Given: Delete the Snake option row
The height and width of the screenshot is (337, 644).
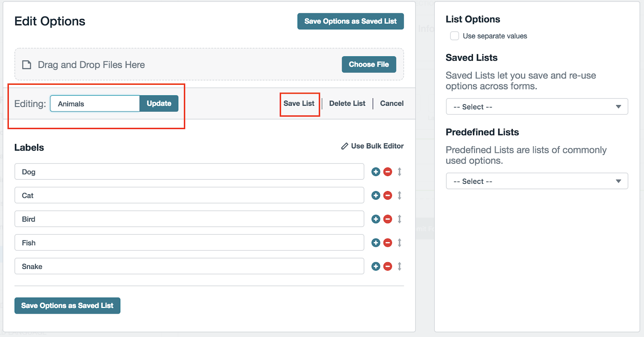Looking at the screenshot, I should (x=388, y=266).
